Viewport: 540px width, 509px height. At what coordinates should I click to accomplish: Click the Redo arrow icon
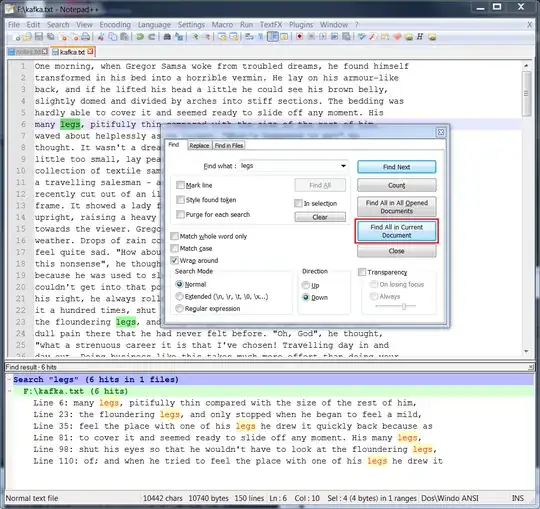(x=152, y=37)
